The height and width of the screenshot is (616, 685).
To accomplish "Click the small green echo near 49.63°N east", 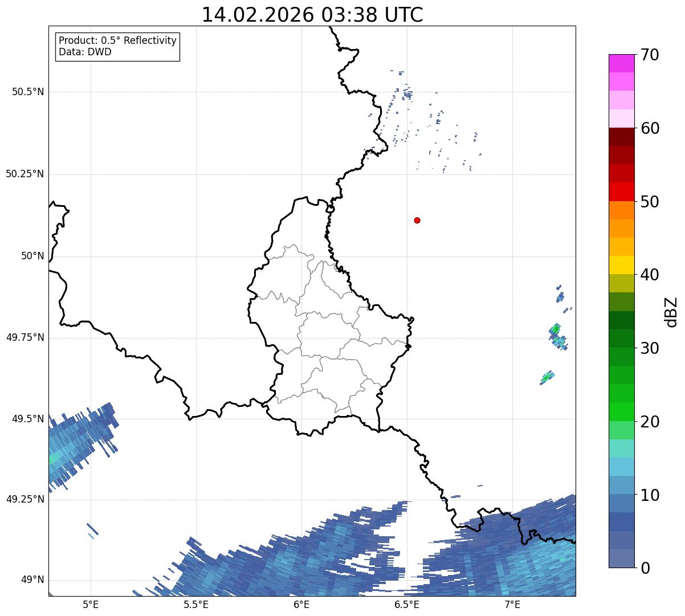I will coord(547,377).
